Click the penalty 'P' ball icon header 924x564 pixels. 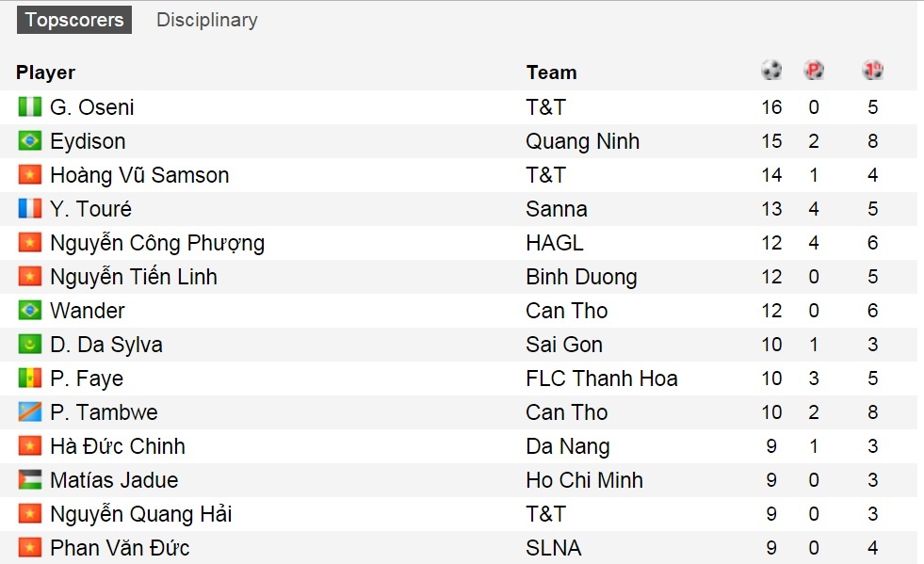pyautogui.click(x=813, y=69)
